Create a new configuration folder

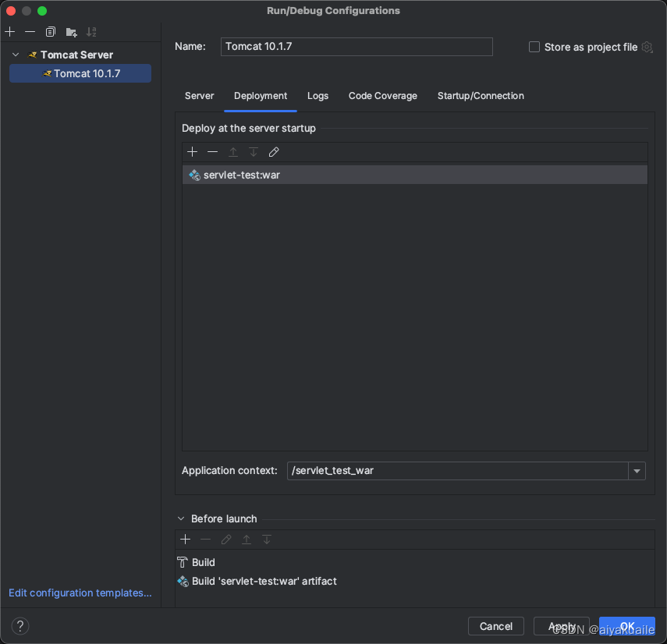(x=71, y=32)
